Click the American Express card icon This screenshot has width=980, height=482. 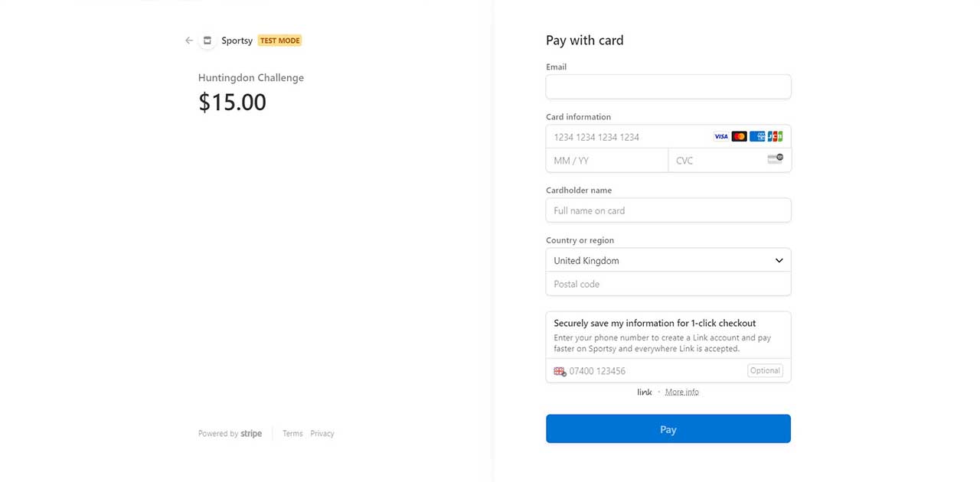coord(757,136)
